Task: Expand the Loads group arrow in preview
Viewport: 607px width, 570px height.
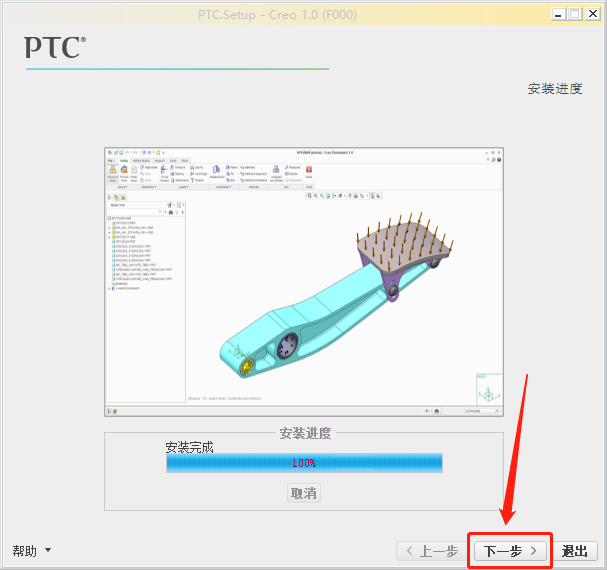Action: pos(188,187)
